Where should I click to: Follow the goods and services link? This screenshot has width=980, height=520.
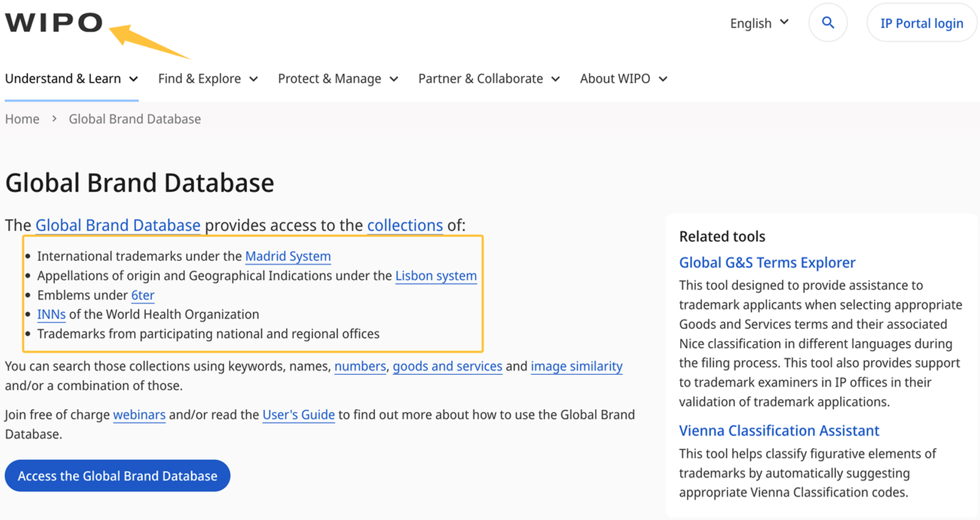pos(448,366)
